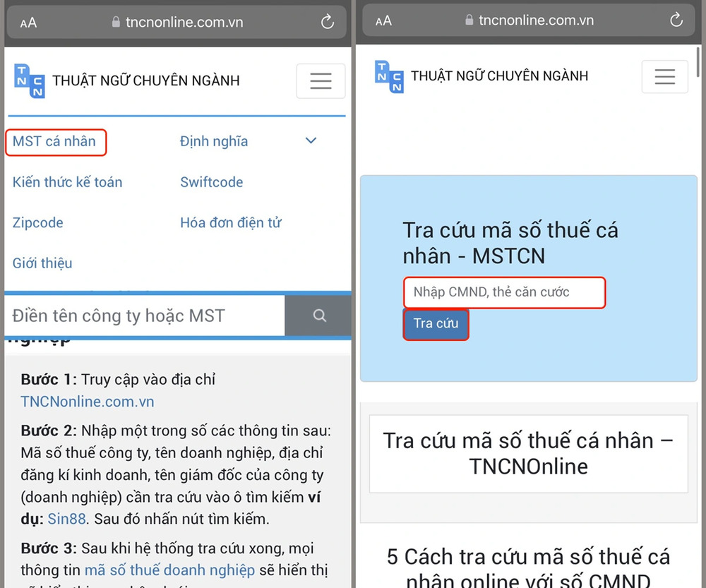Reload the page in Safari
The height and width of the screenshot is (588, 706).
[327, 22]
